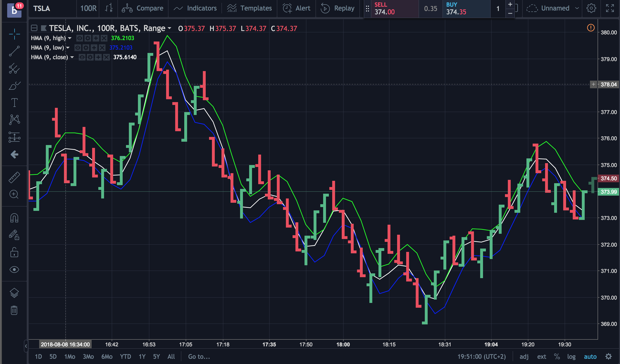The height and width of the screenshot is (364, 620).
Task: Remove the HMA (9, high) indicator
Action: tap(104, 38)
